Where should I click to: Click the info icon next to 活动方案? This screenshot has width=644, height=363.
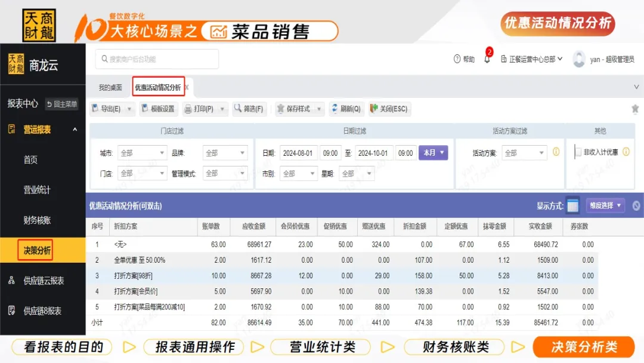pyautogui.click(x=556, y=152)
